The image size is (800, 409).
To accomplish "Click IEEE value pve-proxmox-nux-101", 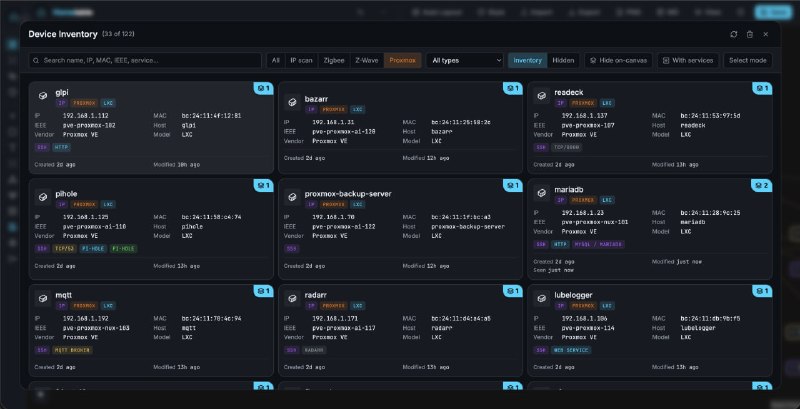I will pyautogui.click(x=595, y=222).
